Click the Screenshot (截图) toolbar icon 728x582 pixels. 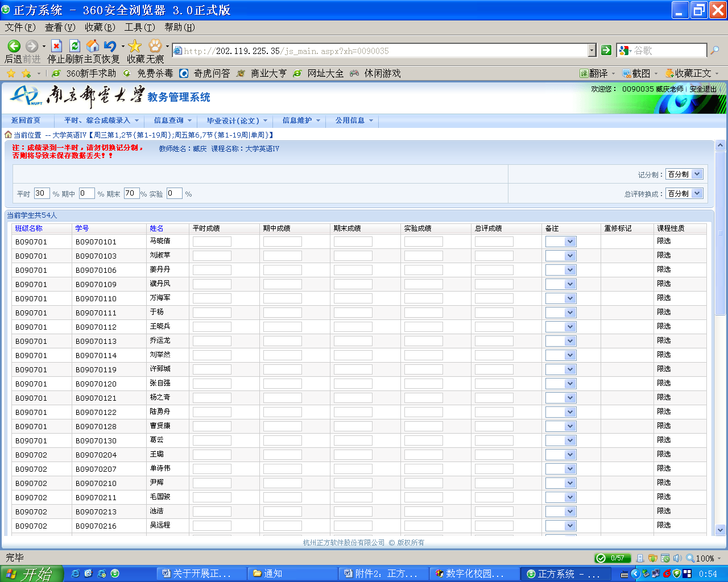[637, 73]
